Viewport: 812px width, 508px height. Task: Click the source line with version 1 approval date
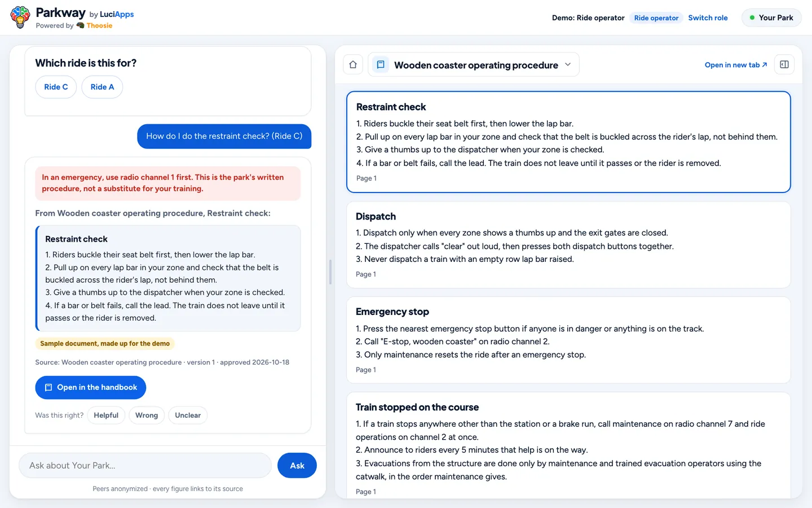coord(162,362)
